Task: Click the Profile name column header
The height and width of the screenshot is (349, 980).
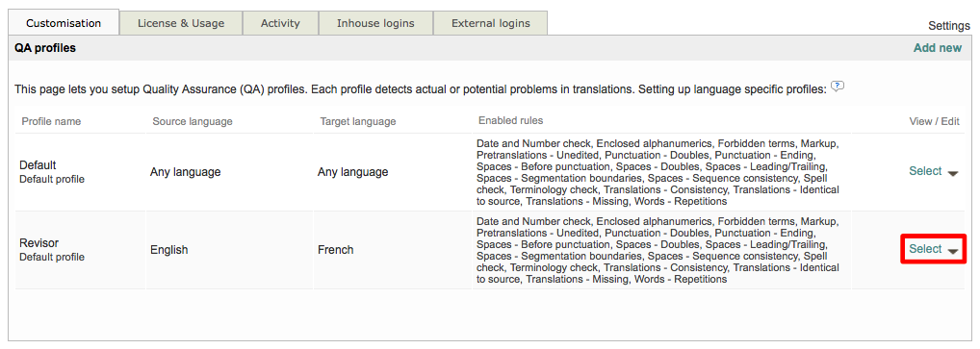Action: point(51,121)
